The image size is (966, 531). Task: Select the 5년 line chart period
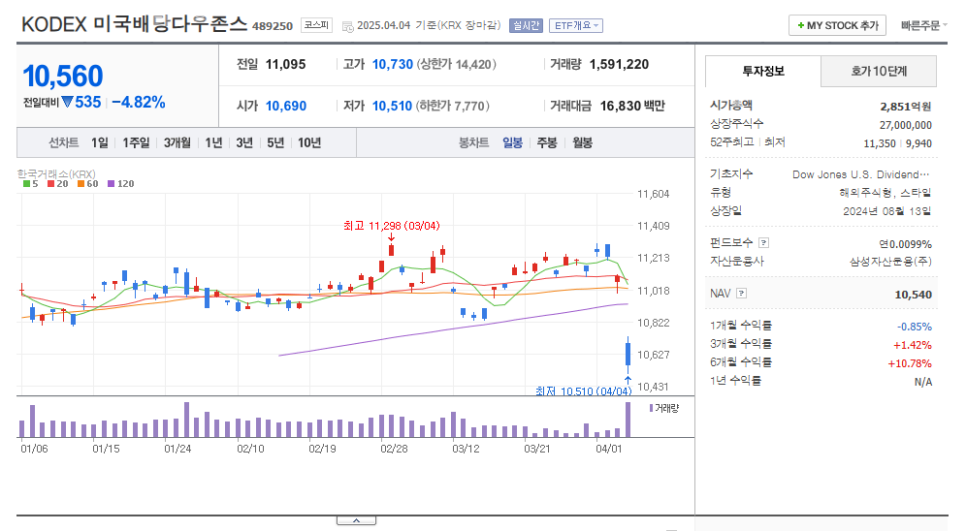click(275, 143)
